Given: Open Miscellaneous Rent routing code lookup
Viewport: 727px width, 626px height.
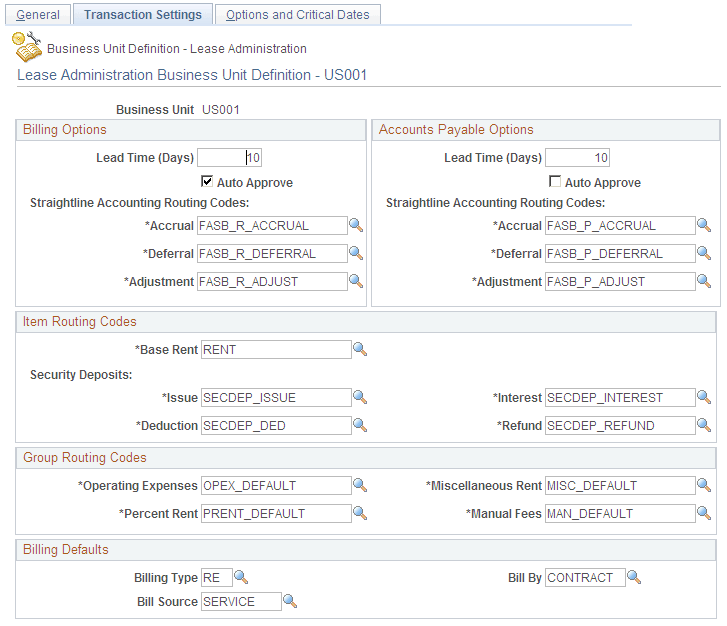Looking at the screenshot, I should coord(704,485).
